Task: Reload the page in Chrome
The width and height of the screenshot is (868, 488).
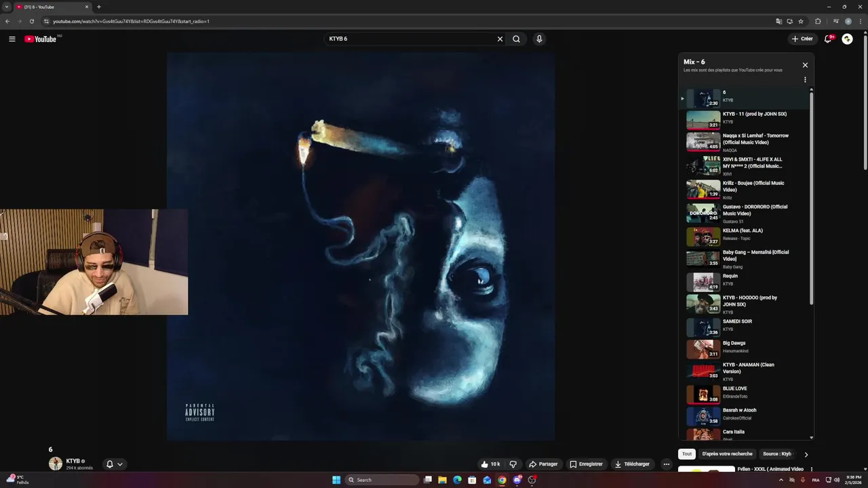Action: [x=31, y=21]
